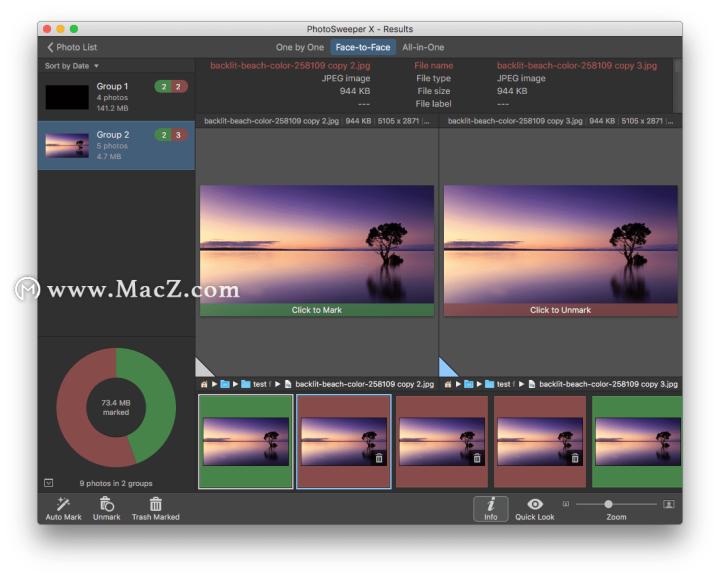Screen dimensions: 720x578
Task: Go back to Photo List
Action: tap(72, 47)
